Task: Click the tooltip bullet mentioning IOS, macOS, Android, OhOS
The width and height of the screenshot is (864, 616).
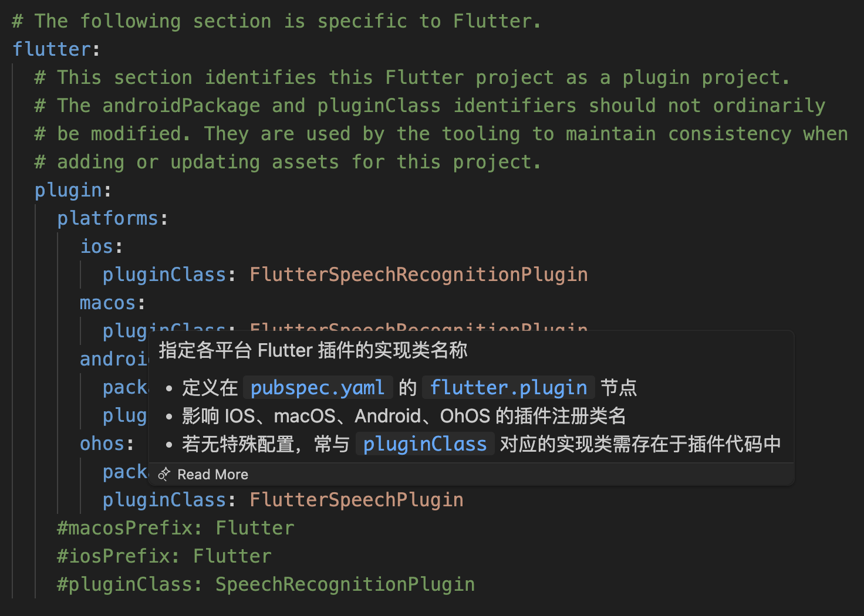Action: (x=404, y=416)
